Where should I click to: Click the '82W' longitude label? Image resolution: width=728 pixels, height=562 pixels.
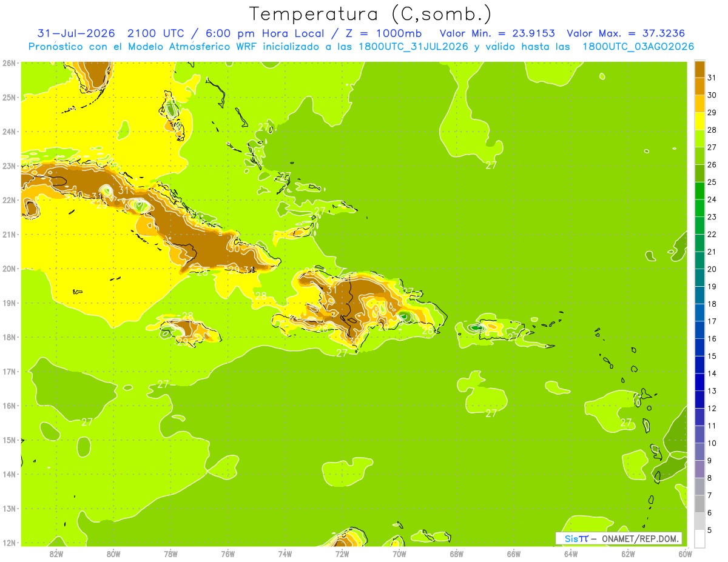coord(56,554)
